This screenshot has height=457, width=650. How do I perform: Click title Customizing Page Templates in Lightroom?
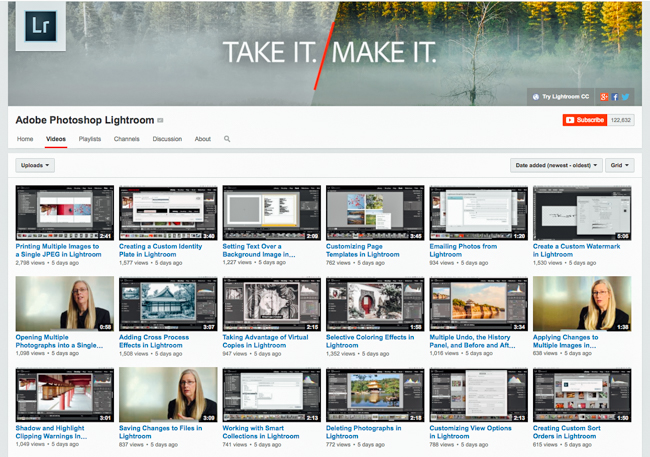pos(363,250)
